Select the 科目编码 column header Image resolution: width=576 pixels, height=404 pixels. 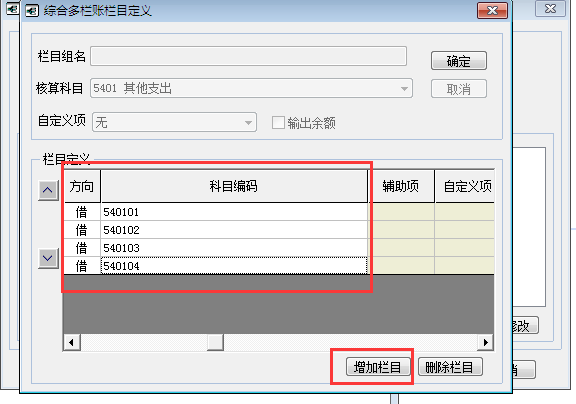coord(234,186)
